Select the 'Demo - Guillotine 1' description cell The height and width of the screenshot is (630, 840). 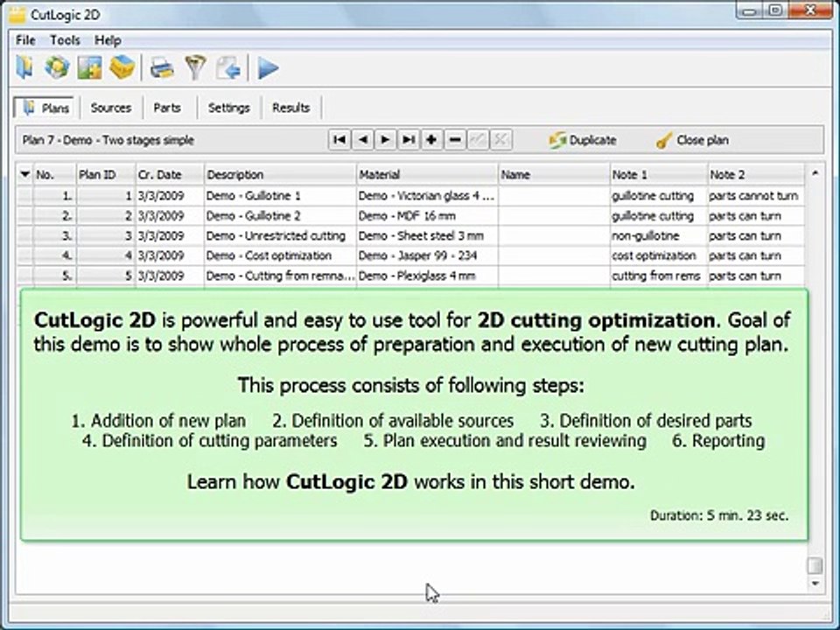(280, 196)
